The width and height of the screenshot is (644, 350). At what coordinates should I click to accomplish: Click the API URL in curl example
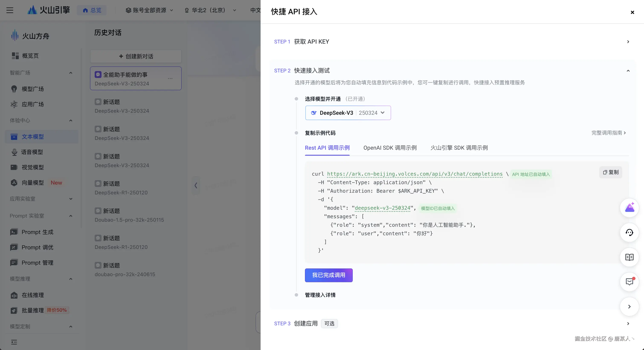[x=415, y=174]
